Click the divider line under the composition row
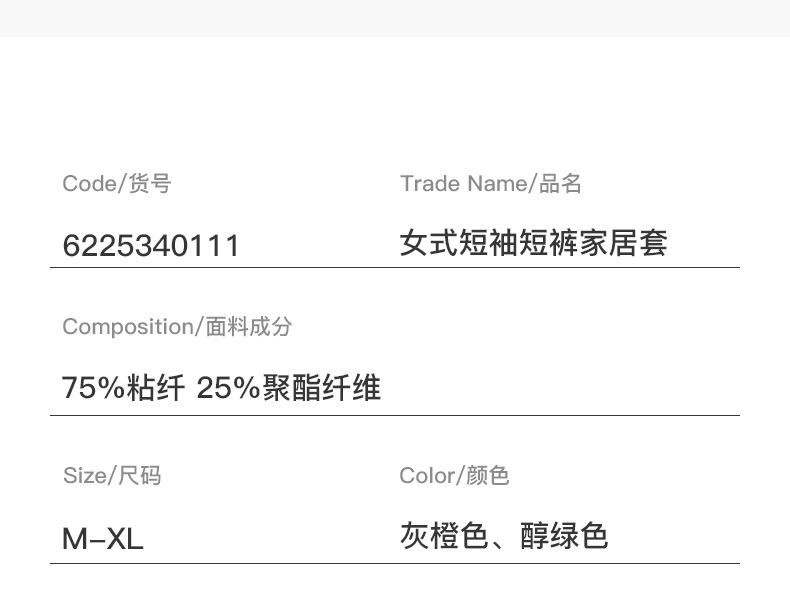The image size is (790, 606). pos(395,415)
